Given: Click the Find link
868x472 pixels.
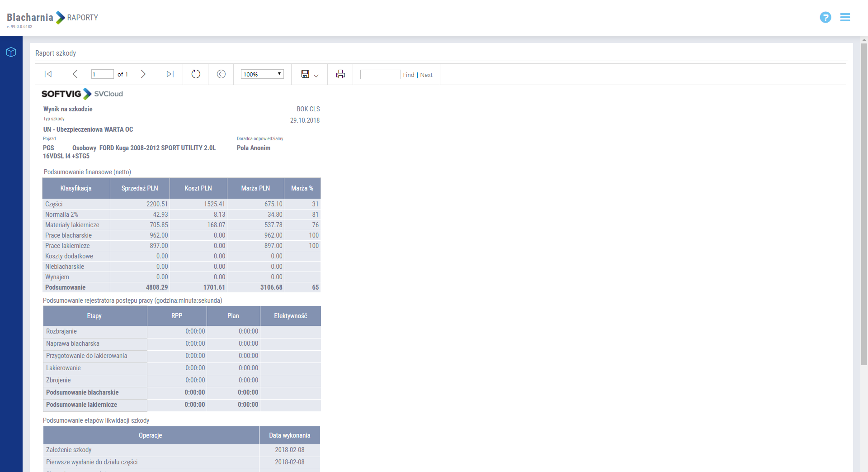Looking at the screenshot, I should click(x=409, y=75).
